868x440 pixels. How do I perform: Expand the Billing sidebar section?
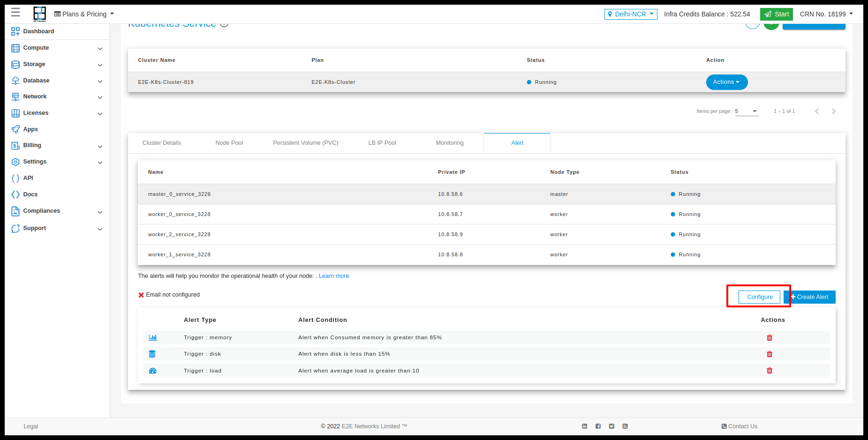[100, 146]
